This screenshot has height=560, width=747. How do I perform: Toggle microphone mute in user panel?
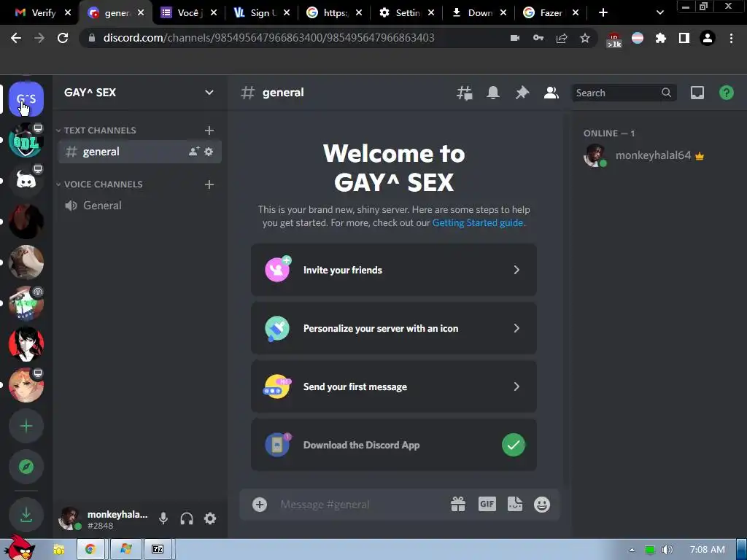(163, 518)
